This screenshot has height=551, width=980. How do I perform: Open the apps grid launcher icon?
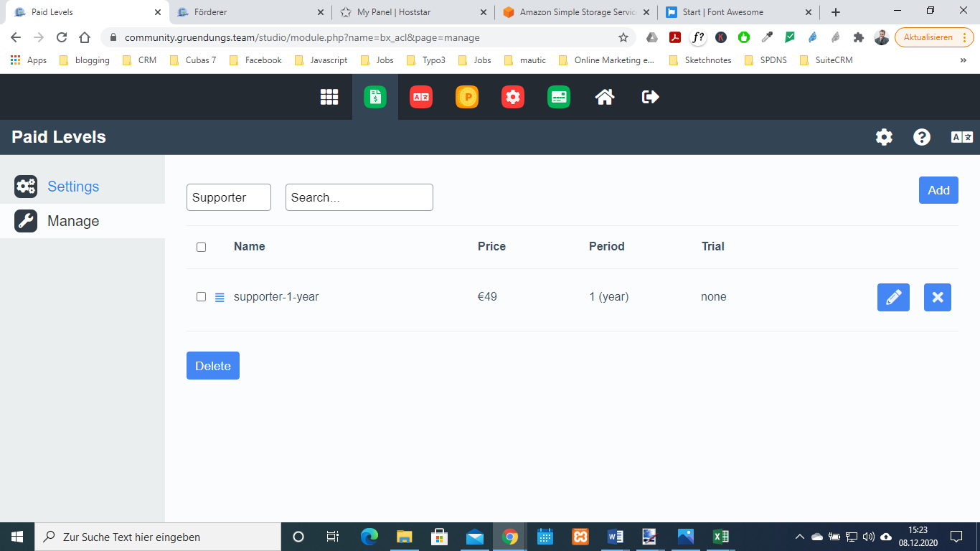(329, 97)
